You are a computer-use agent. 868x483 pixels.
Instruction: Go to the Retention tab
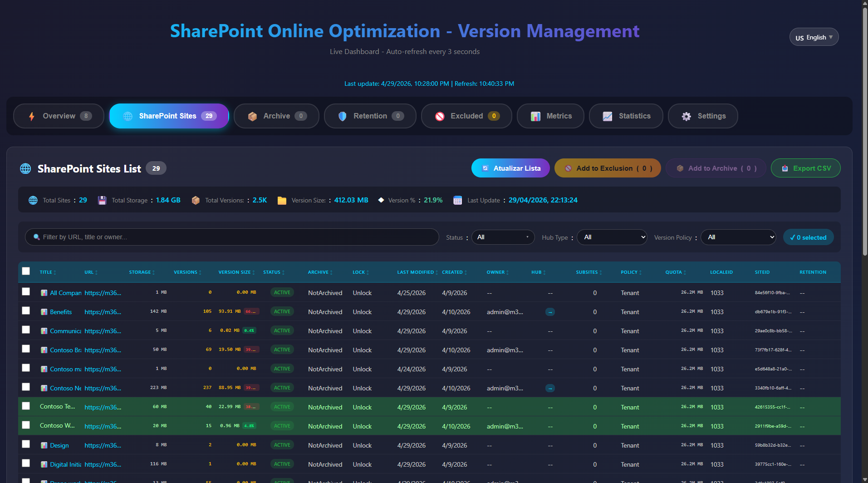370,116
